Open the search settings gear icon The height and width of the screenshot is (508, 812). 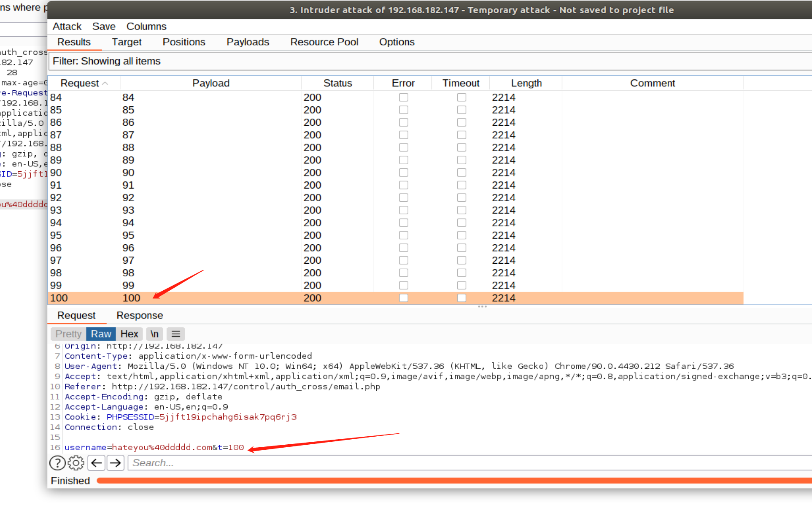(x=76, y=463)
